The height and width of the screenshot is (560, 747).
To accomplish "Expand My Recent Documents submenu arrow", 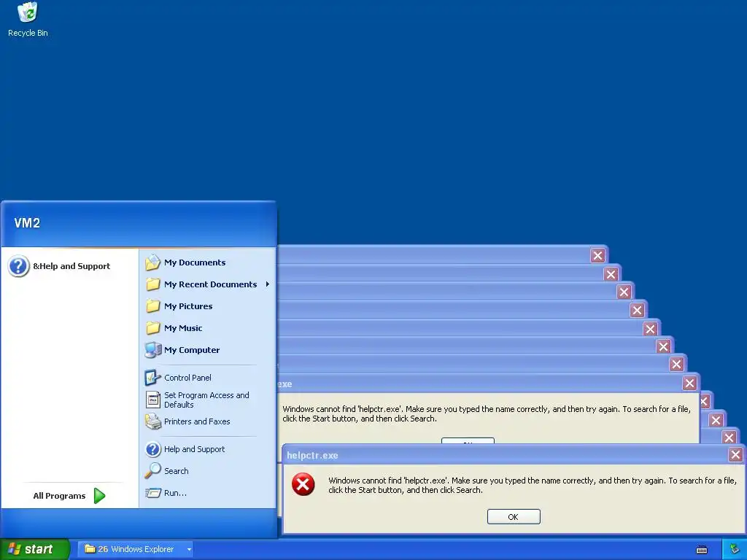I will (268, 284).
